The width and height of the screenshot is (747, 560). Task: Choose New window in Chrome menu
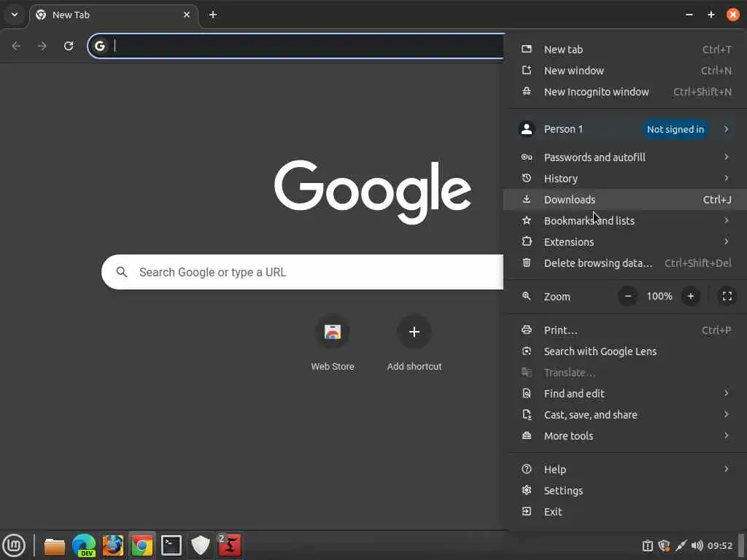coord(625,71)
